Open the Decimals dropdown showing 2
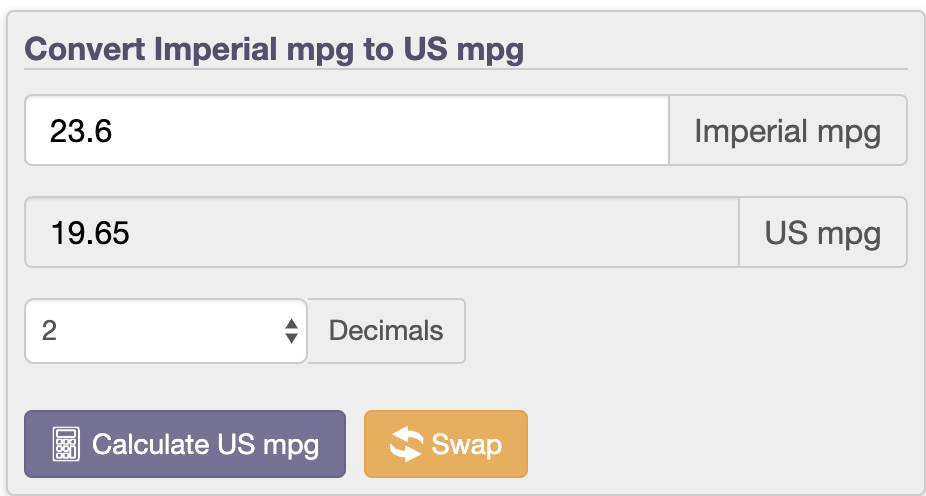926x496 pixels. click(165, 331)
